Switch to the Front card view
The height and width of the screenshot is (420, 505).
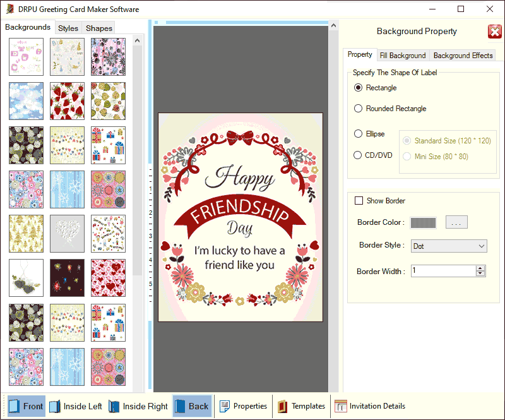[25, 406]
